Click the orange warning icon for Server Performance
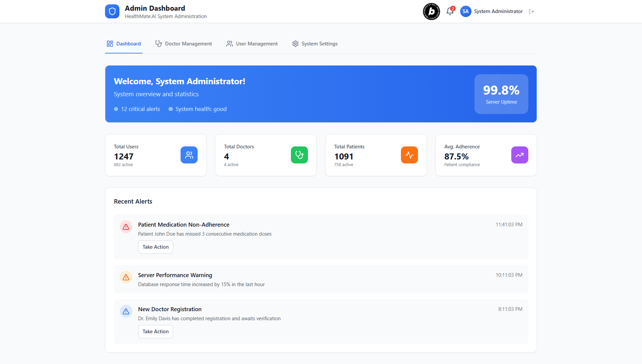The width and height of the screenshot is (642, 364). 126,277
